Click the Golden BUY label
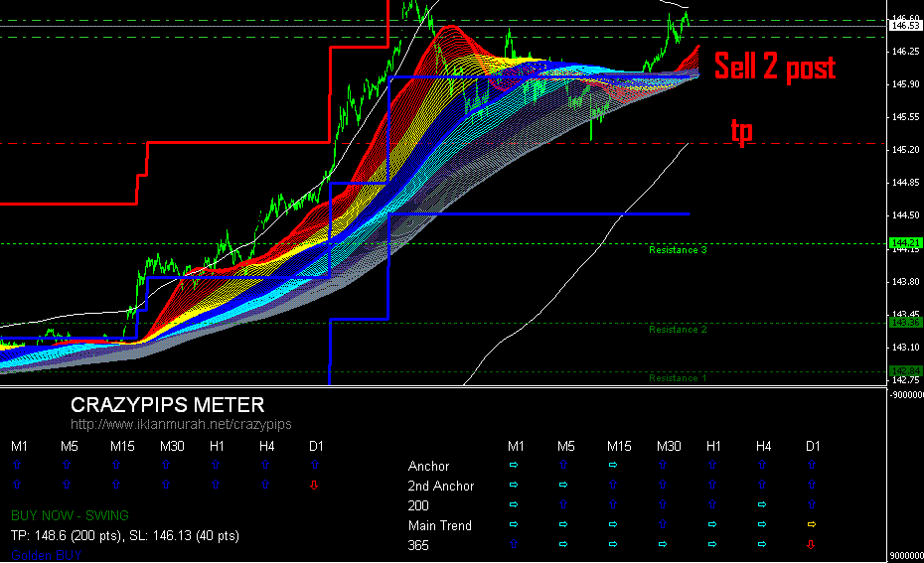 pyautogui.click(x=46, y=555)
